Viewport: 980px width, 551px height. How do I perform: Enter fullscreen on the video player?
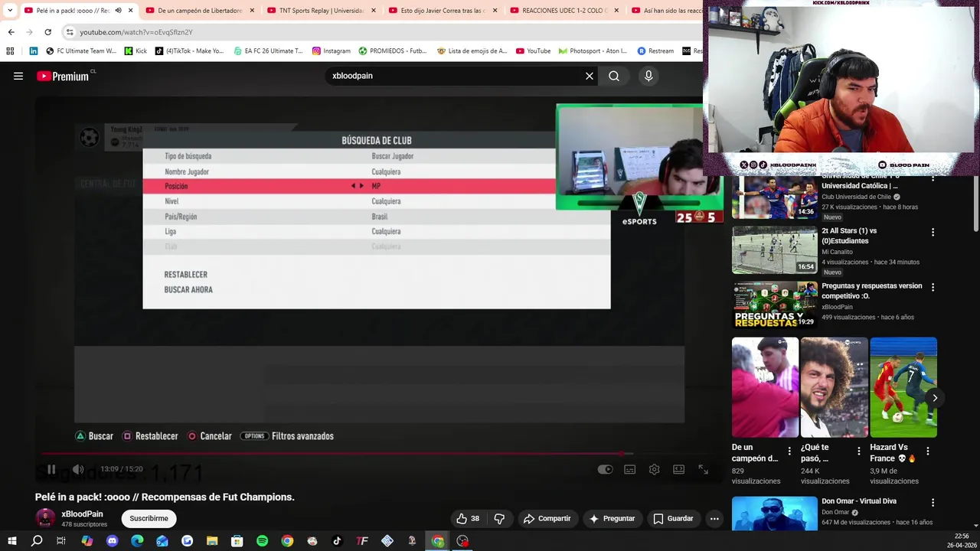pos(703,469)
